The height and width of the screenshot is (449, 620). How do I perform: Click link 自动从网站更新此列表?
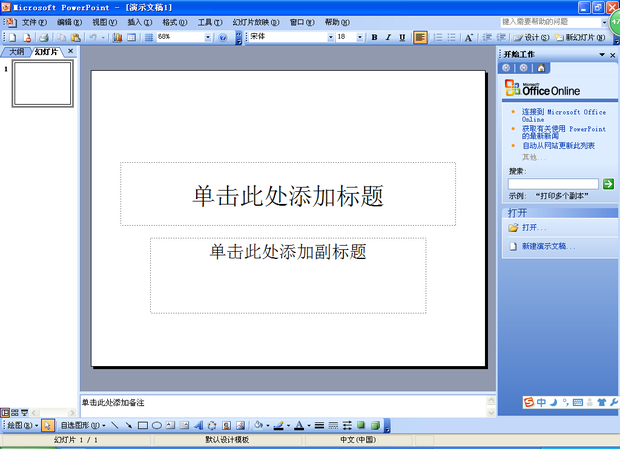pos(558,146)
